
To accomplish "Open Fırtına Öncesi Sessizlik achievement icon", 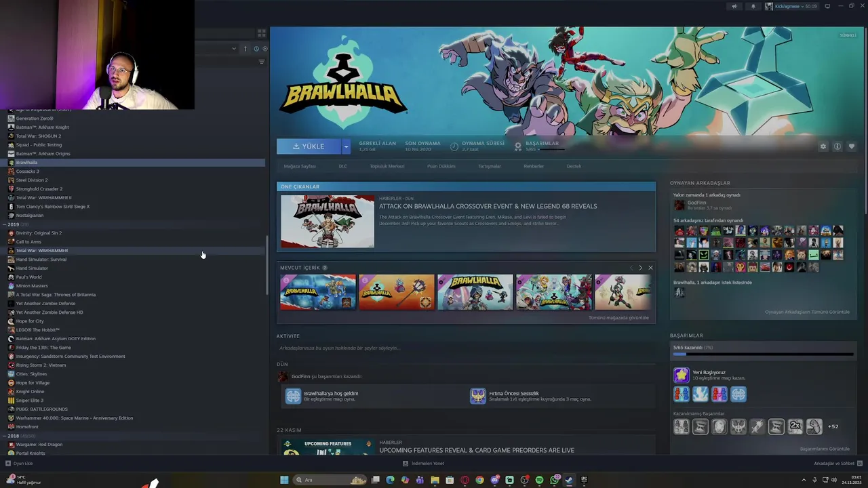I will tap(478, 396).
